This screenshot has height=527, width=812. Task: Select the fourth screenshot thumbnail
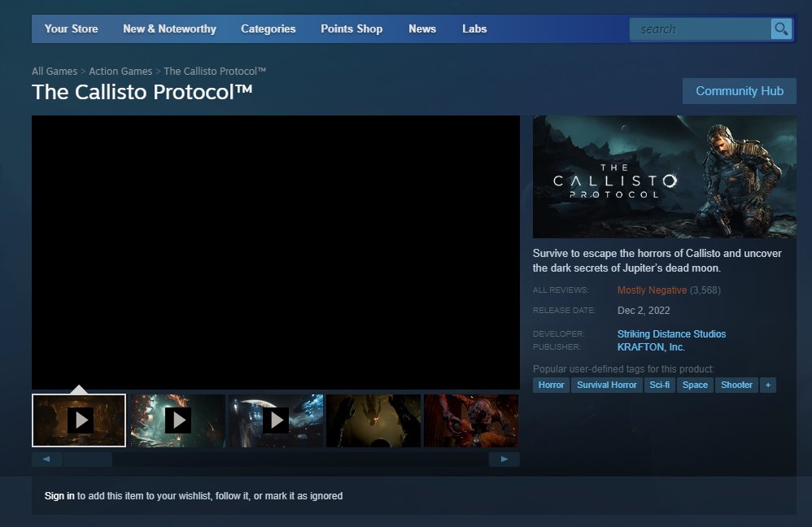tap(373, 420)
